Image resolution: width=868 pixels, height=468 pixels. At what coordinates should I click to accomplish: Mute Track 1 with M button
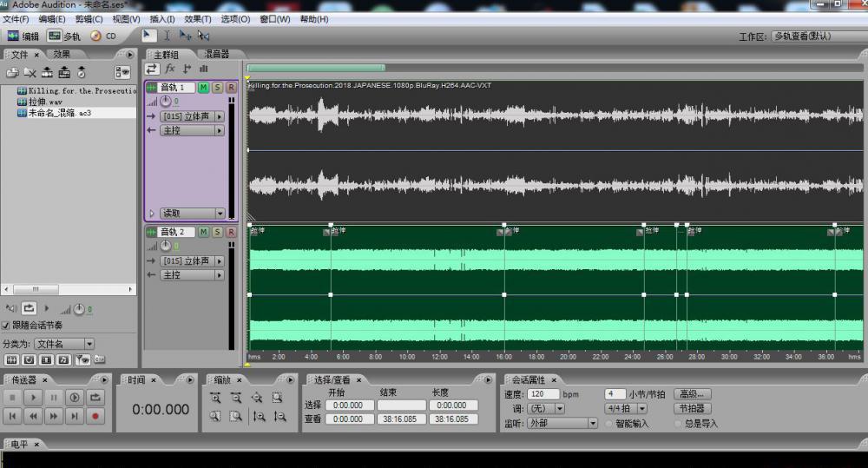click(x=204, y=88)
